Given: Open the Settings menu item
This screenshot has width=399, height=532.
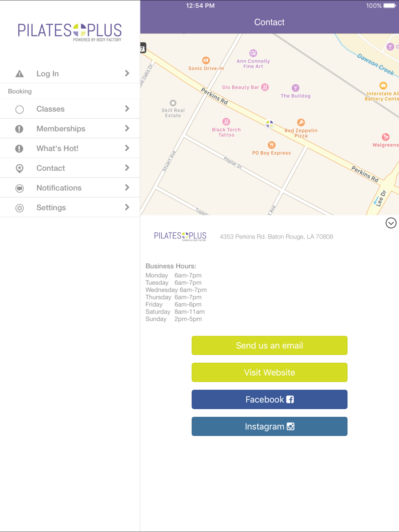Looking at the screenshot, I should 70,208.
